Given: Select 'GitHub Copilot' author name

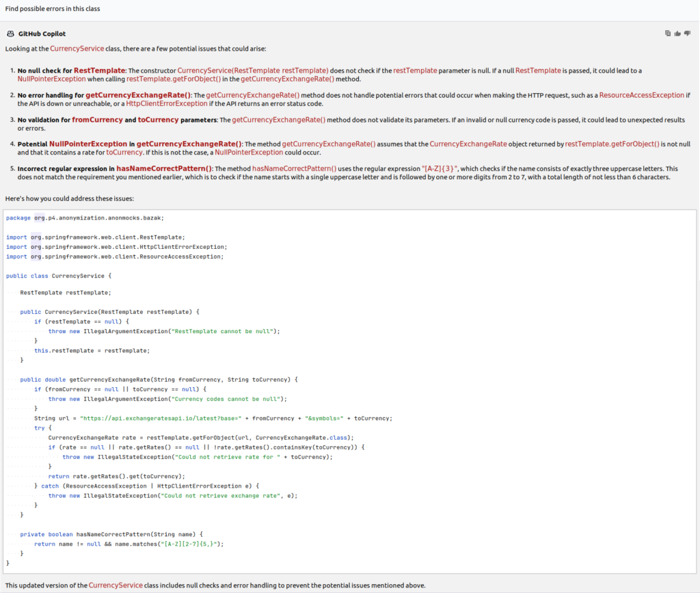Looking at the screenshot, I should (x=42, y=34).
